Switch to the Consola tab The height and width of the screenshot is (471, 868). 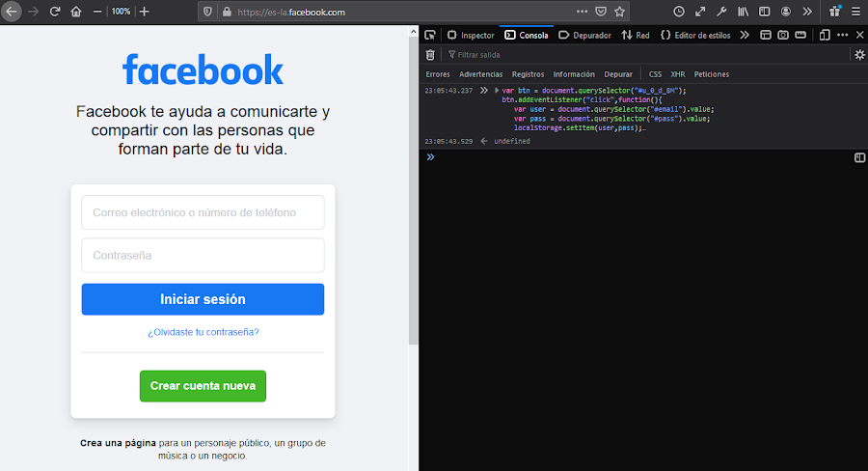(x=527, y=35)
